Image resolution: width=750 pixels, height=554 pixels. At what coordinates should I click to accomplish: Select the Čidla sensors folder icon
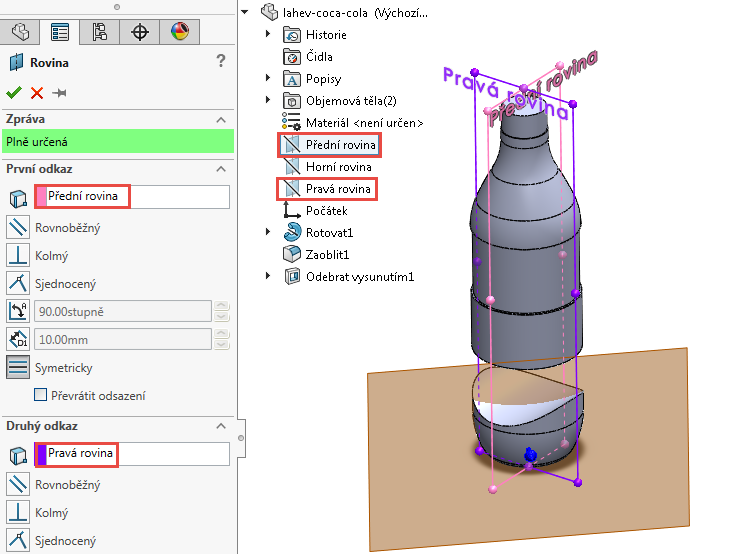tap(292, 56)
